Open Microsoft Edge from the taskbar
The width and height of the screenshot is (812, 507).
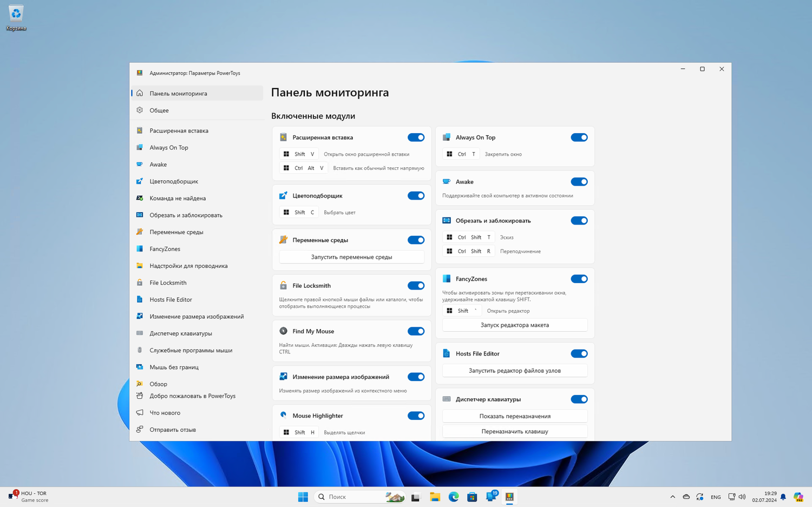pos(454,497)
